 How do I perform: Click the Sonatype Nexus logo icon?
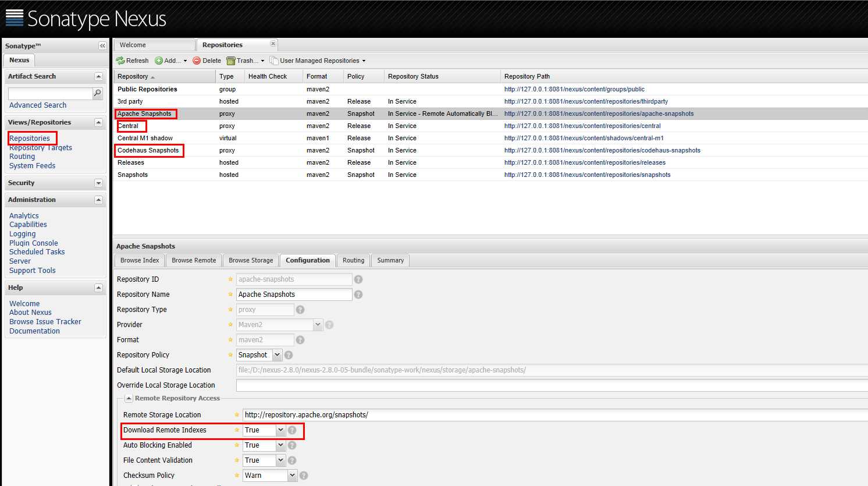[x=15, y=18]
